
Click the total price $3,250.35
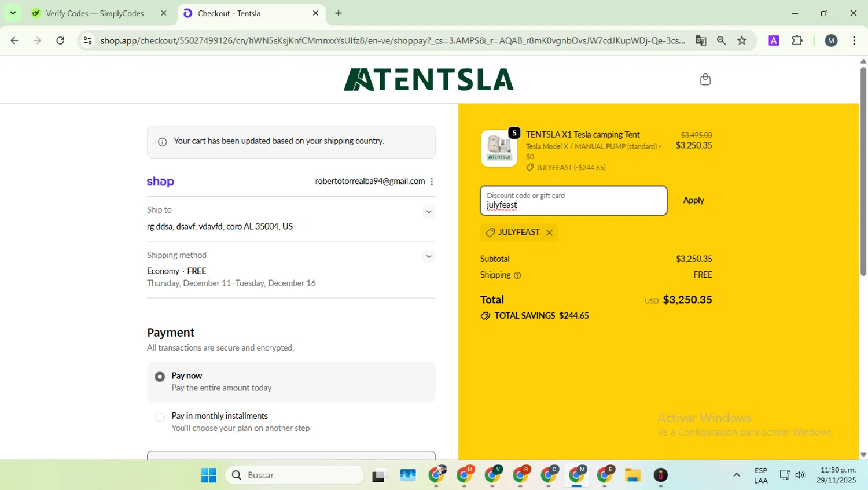click(687, 300)
